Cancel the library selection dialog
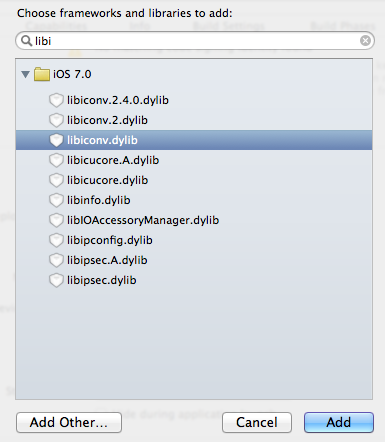 click(x=257, y=422)
